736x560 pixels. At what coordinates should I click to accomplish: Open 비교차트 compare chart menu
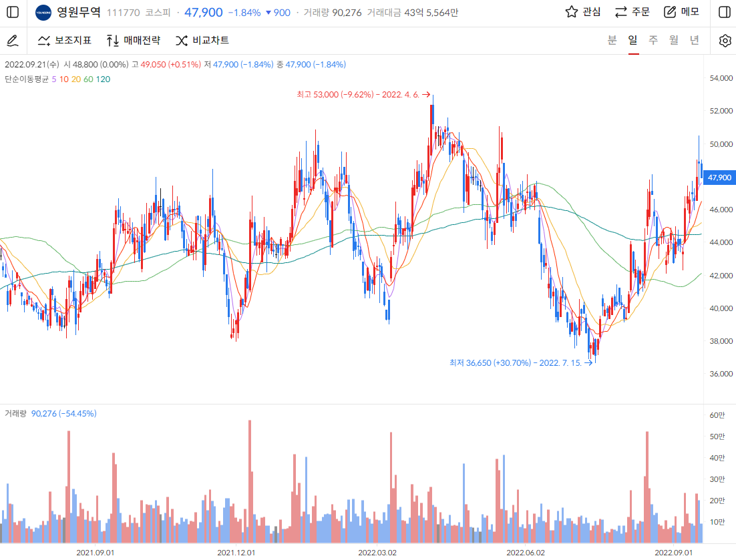click(202, 41)
